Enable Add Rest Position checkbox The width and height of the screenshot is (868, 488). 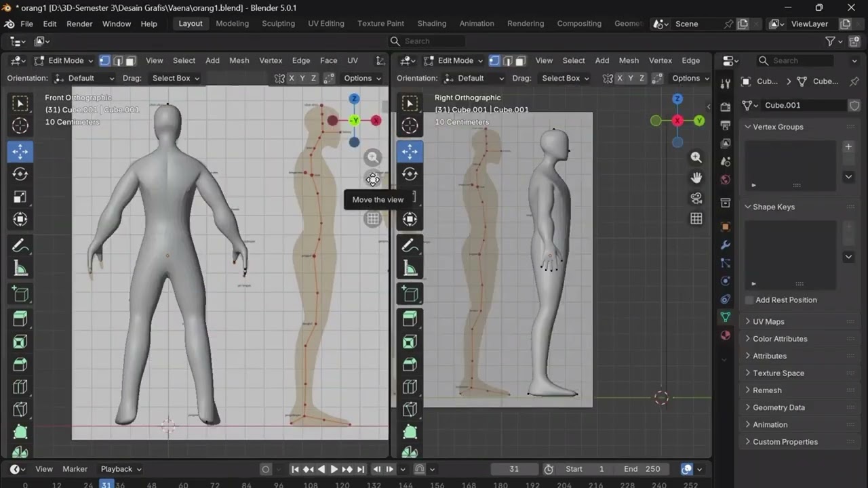(x=749, y=300)
